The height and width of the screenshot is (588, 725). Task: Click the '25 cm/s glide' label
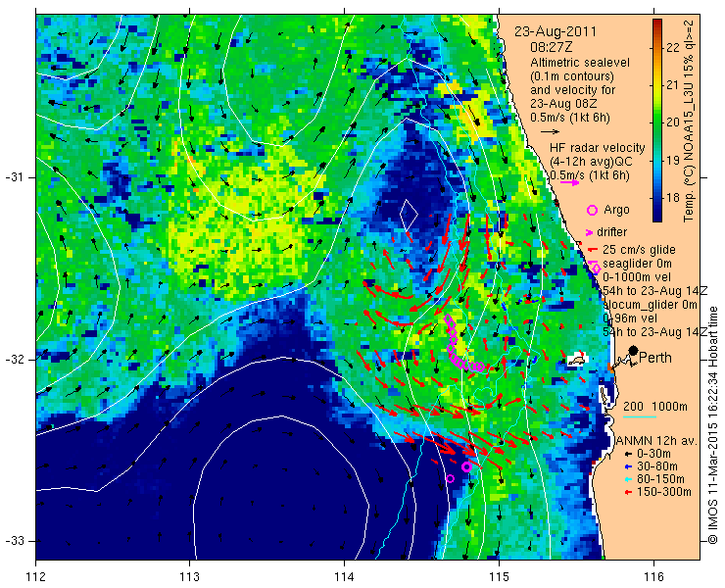pos(639,250)
